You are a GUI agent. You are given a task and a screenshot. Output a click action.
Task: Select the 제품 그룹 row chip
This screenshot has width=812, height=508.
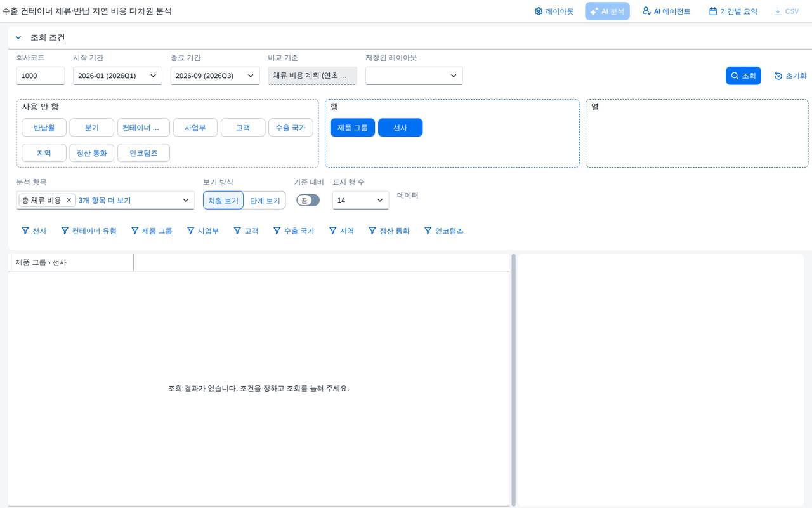click(353, 128)
